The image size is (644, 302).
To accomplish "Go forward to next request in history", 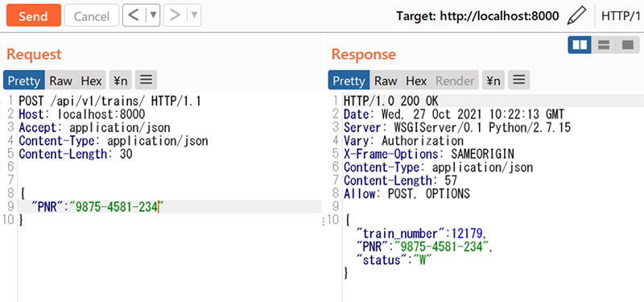I will [x=175, y=15].
